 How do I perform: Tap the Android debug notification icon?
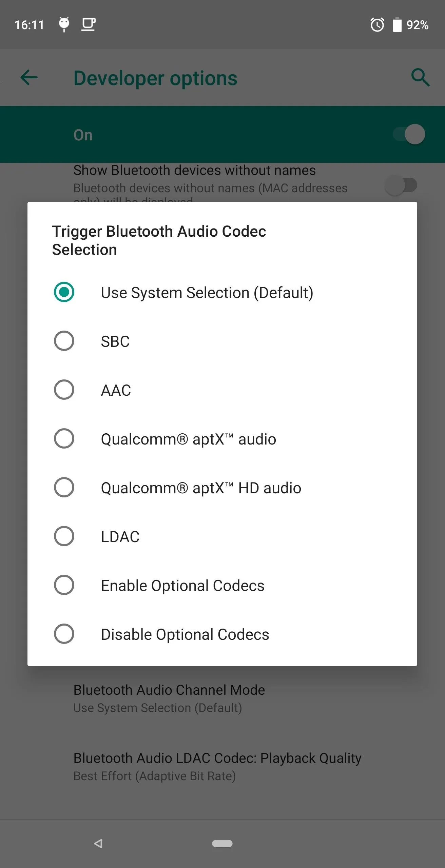(x=64, y=24)
